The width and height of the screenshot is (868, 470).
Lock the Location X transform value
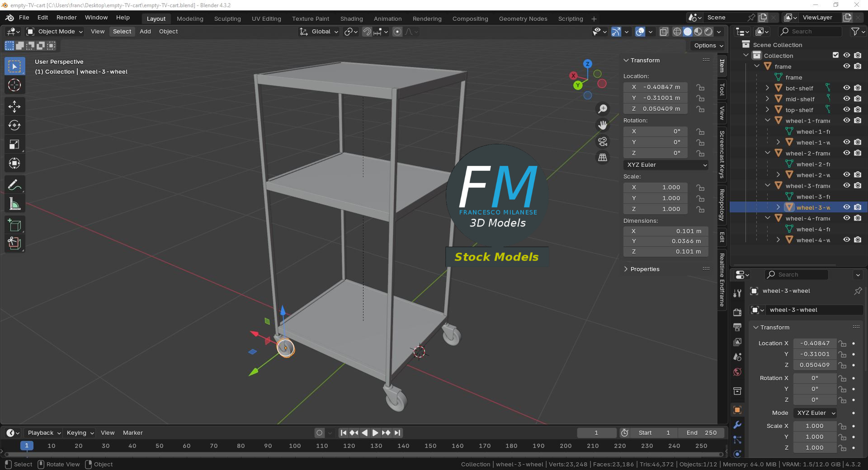coord(700,87)
